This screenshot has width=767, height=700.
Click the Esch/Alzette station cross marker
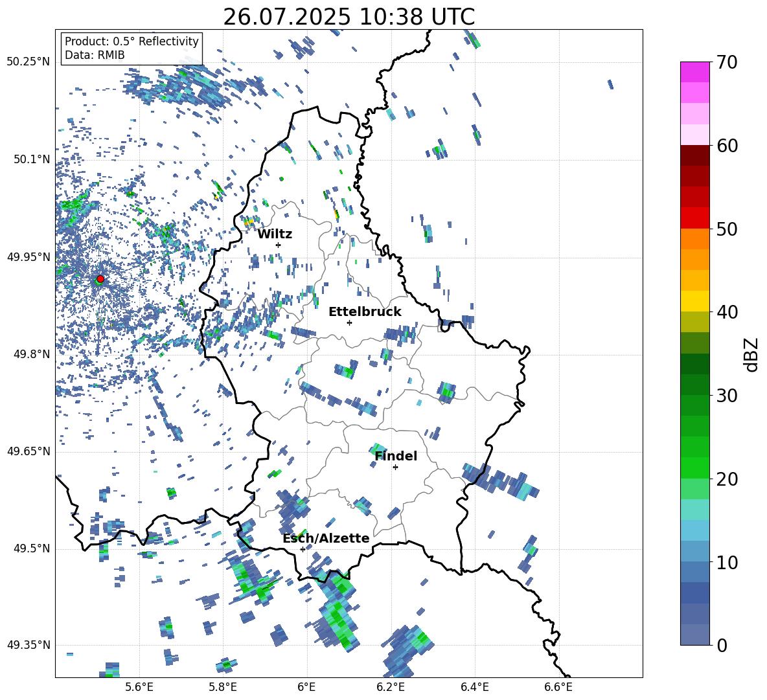[303, 549]
